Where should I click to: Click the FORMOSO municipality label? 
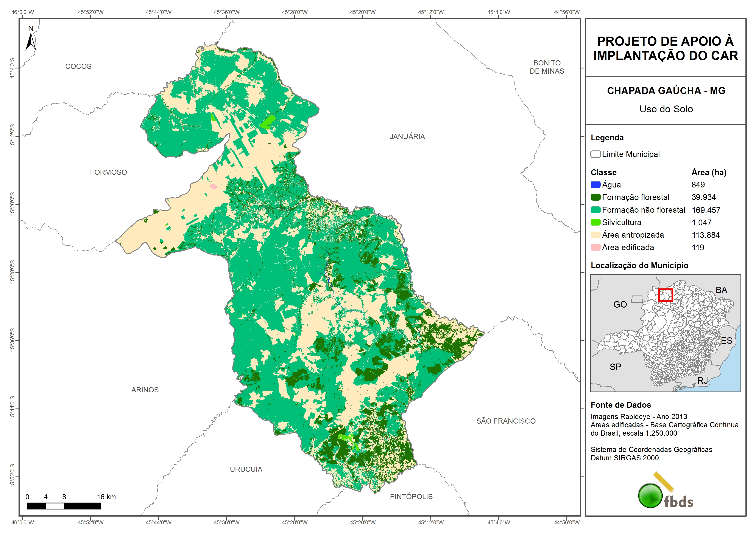coord(108,172)
